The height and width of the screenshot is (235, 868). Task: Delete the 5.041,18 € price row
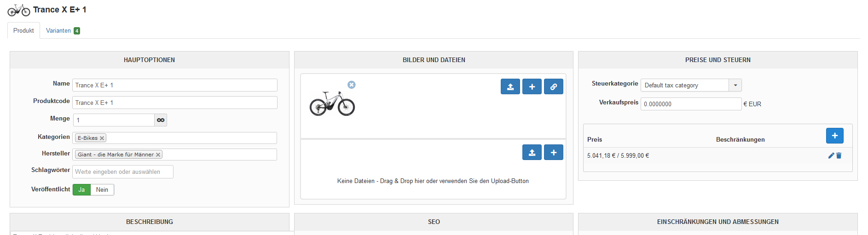coord(839,155)
